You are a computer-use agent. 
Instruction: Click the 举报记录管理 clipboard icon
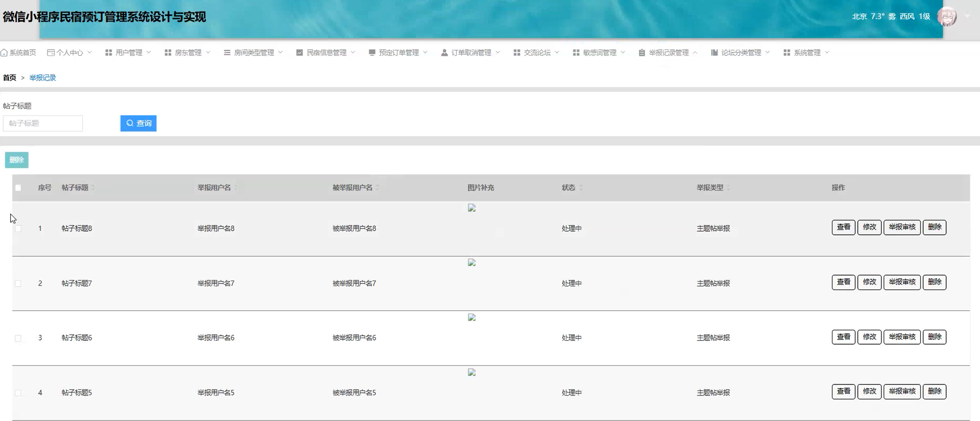click(642, 53)
